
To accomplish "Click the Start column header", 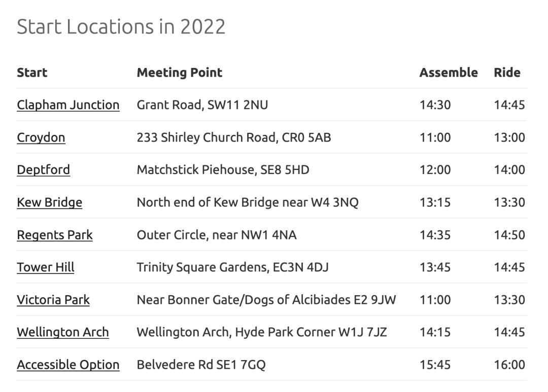I will coord(32,73).
